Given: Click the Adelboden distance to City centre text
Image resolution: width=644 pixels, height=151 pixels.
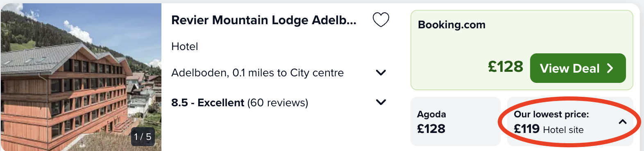Looking at the screenshot, I should coord(257,73).
